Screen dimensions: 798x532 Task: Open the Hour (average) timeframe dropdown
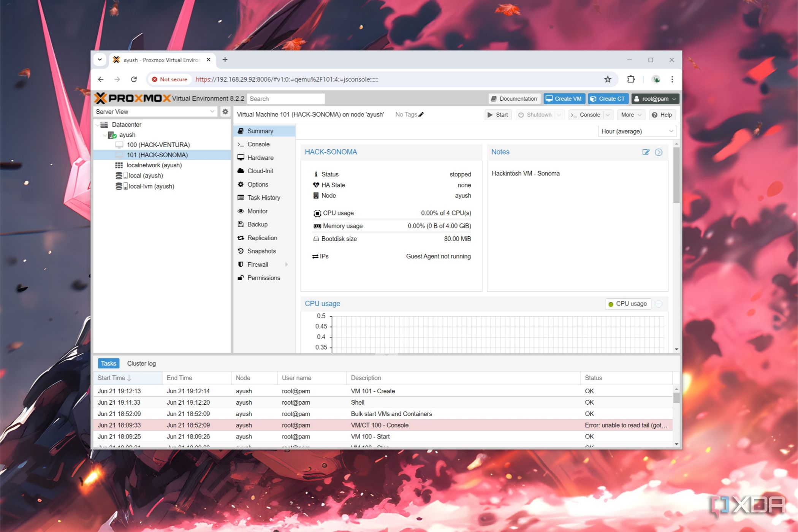tap(637, 131)
